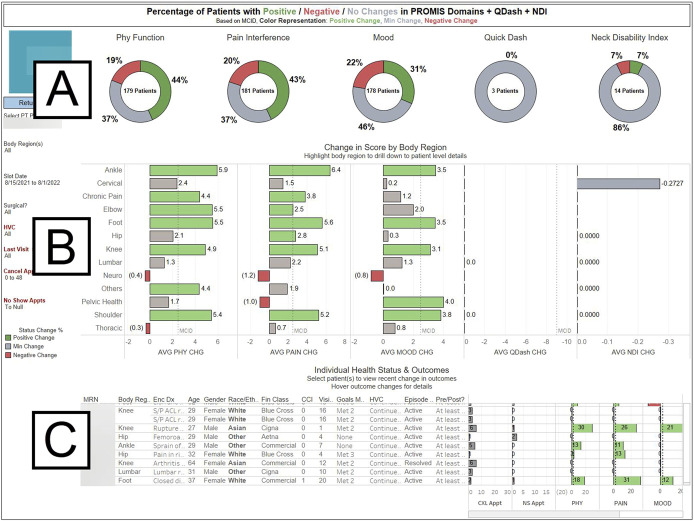Open the HVC filter dropdown
The width and height of the screenshot is (694, 521).
coord(9,230)
